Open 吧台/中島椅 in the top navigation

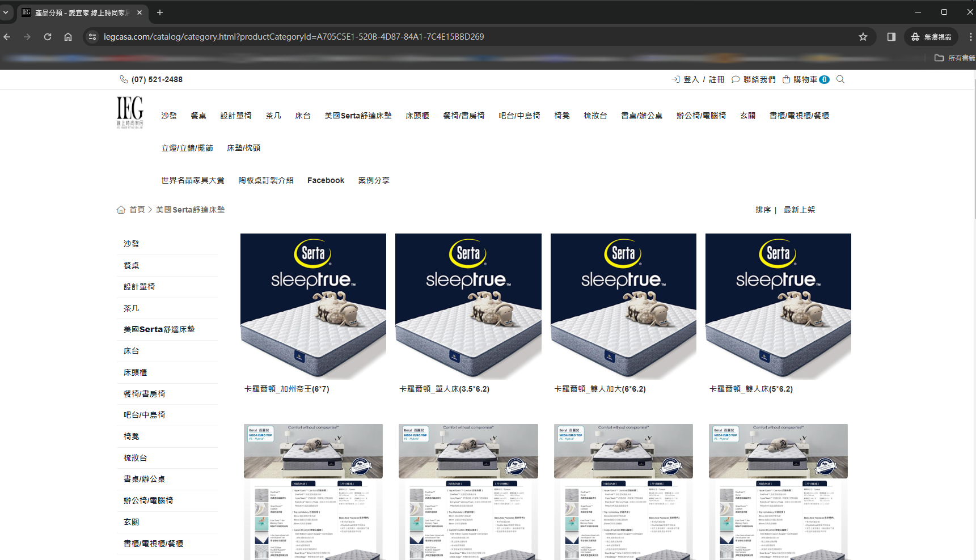[x=519, y=116]
